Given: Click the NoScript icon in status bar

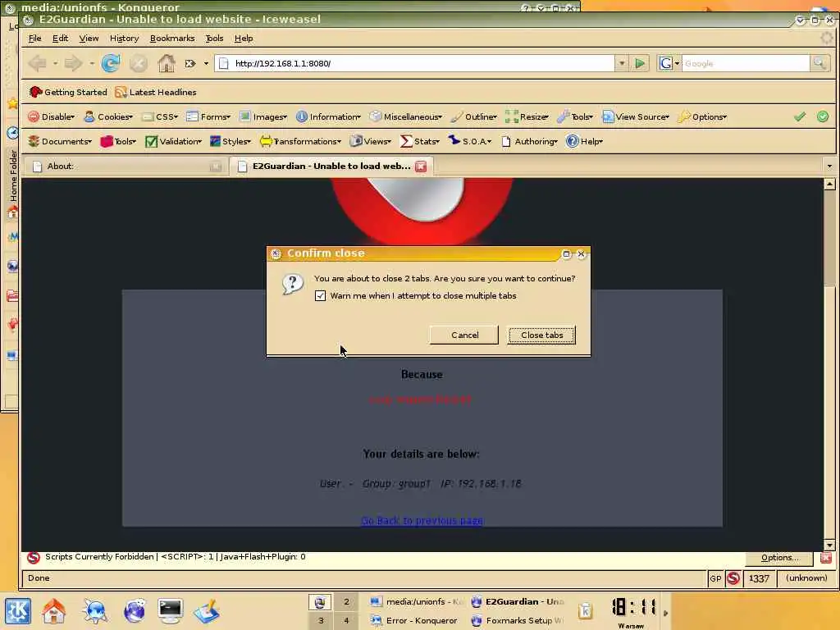Looking at the screenshot, I should point(733,578).
